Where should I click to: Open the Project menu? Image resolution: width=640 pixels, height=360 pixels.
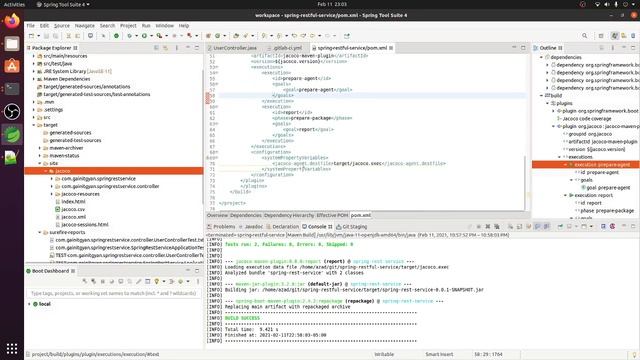click(128, 25)
